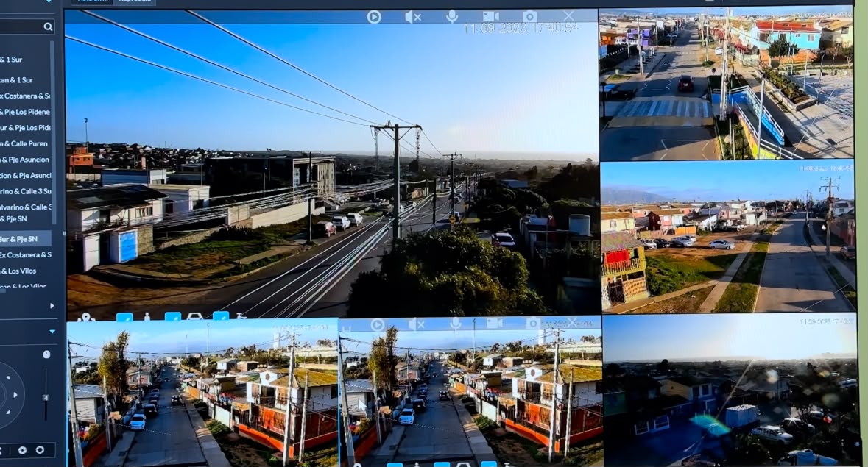Click record icon on bottom-middle camera tile
Image resolution: width=868 pixels, height=467 pixels.
click(494, 324)
